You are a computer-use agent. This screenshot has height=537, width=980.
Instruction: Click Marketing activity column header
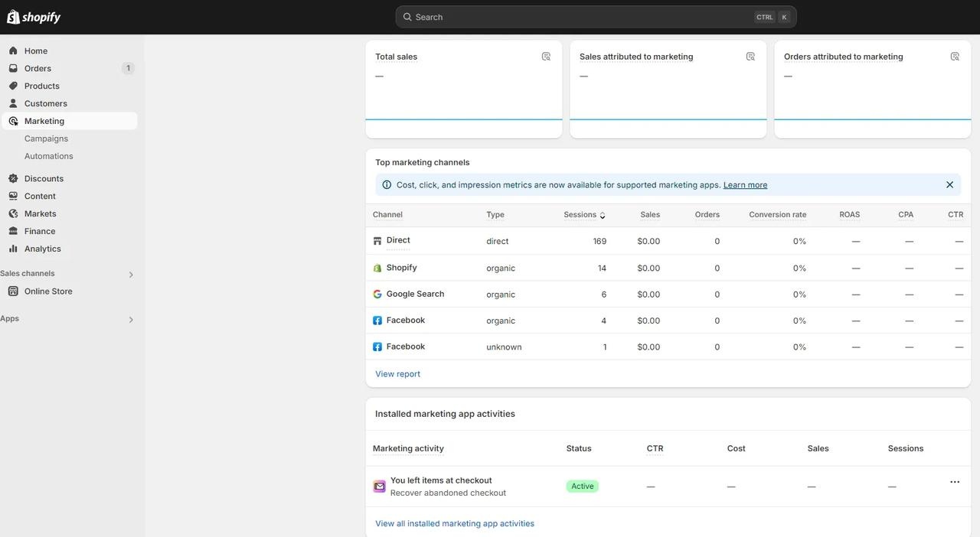point(408,449)
